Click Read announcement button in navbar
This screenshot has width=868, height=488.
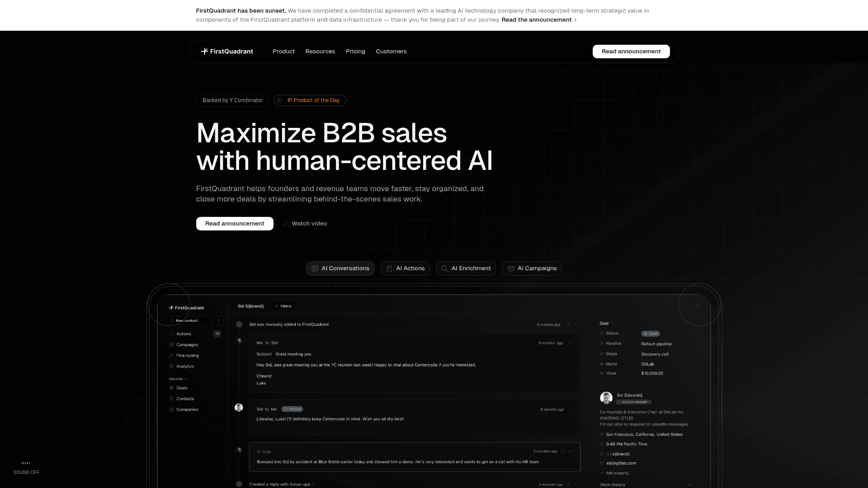pyautogui.click(x=631, y=52)
